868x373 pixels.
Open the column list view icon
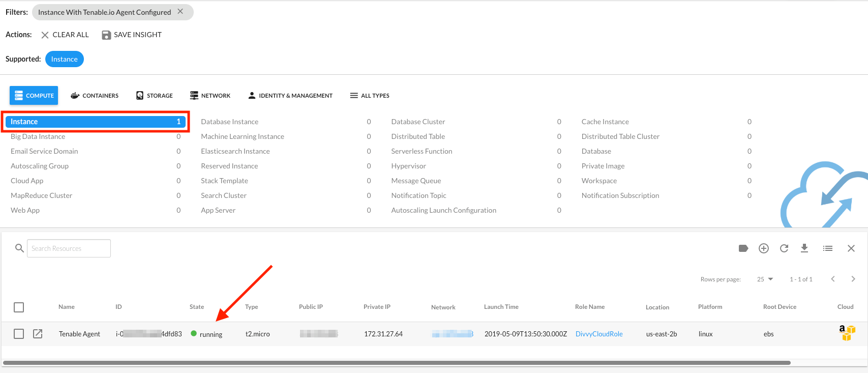click(828, 248)
